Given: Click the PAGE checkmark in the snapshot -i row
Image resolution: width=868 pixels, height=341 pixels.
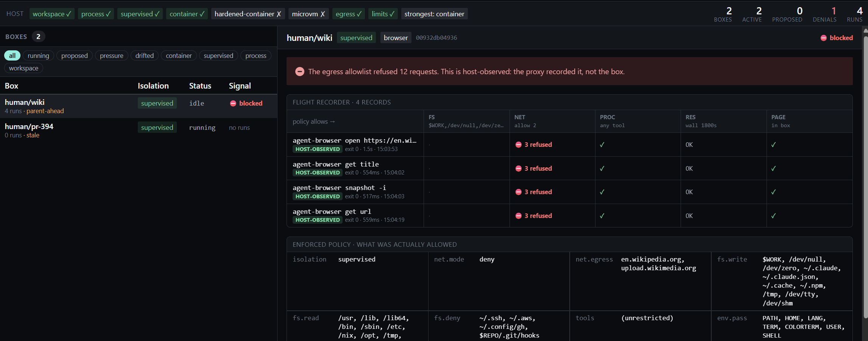Looking at the screenshot, I should point(774,192).
